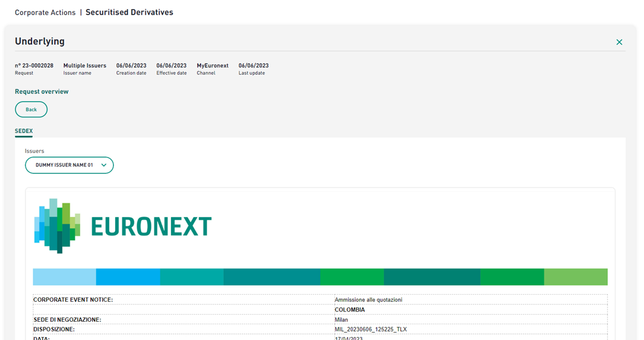Click the Euronext logo in the notice
Screen dimensions: 644x340
(x=123, y=226)
